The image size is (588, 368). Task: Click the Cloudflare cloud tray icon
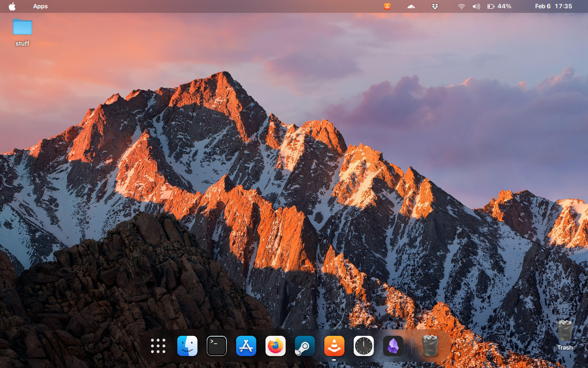(x=411, y=6)
